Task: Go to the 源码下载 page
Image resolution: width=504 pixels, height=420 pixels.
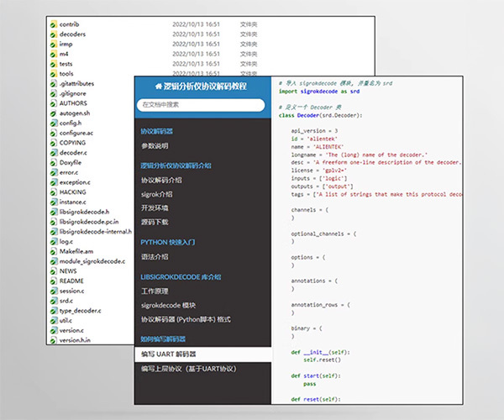Action: [x=155, y=222]
